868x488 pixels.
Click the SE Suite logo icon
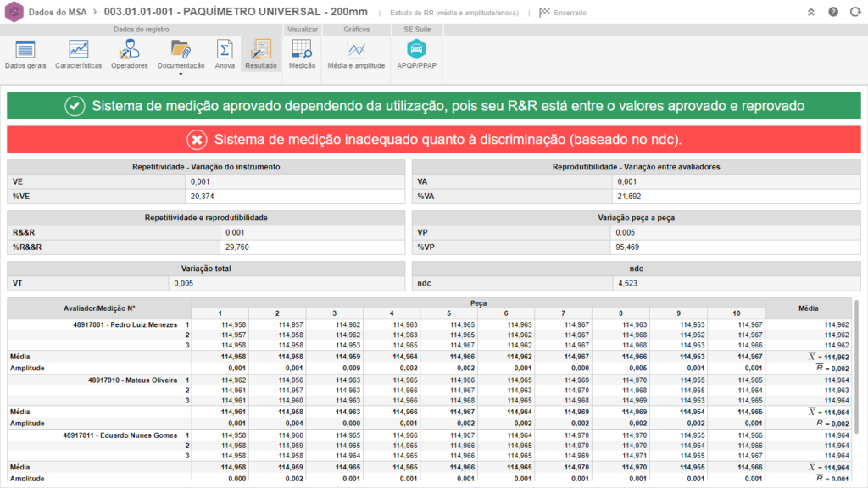13,13
